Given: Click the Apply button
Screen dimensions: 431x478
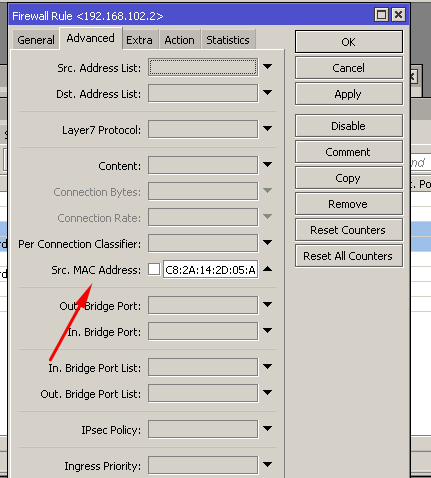Looking at the screenshot, I should [349, 94].
